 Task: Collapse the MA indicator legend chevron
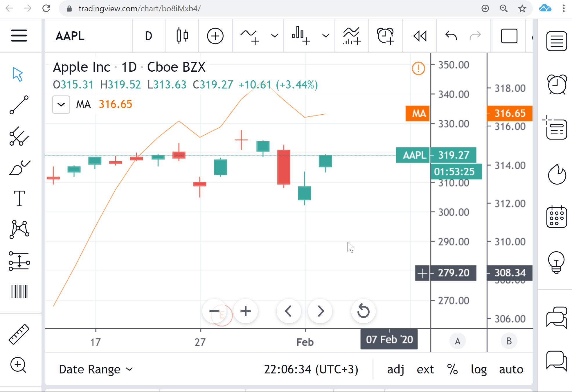click(x=61, y=104)
